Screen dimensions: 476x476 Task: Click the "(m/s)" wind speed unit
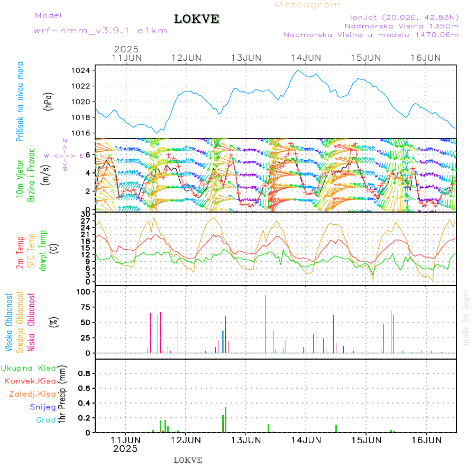click(x=45, y=175)
